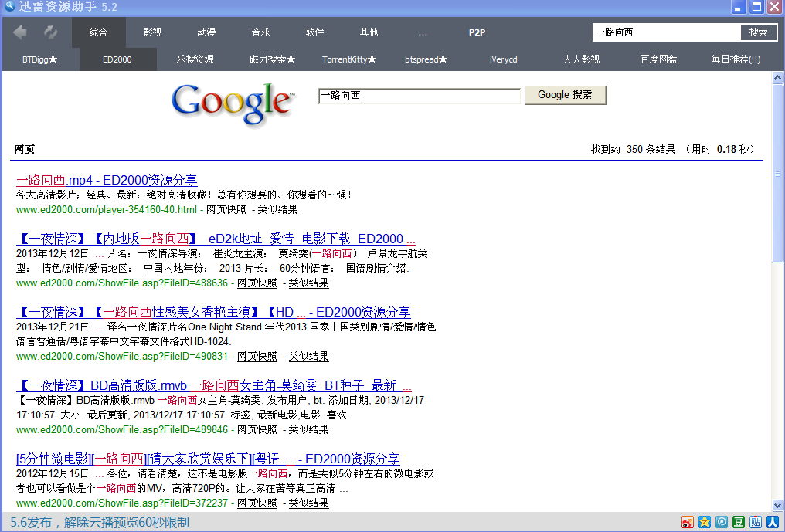
Task: Open the '...' more categories tab
Action: point(423,32)
